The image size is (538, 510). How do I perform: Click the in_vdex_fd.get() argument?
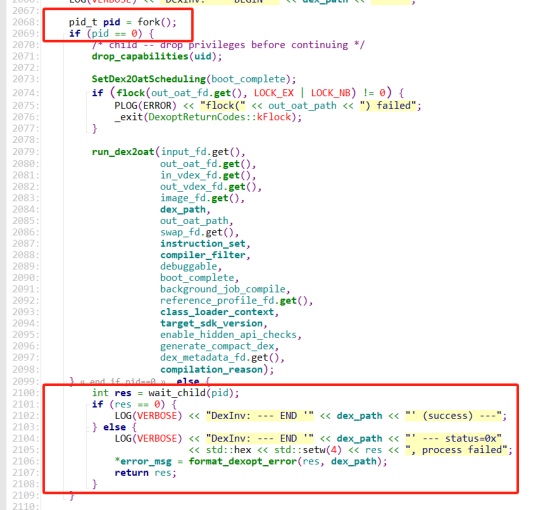click(x=206, y=175)
